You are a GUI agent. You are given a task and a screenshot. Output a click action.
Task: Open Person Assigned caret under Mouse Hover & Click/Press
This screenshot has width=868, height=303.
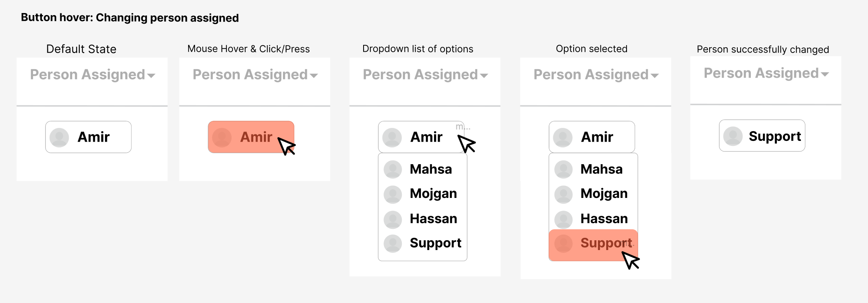[x=313, y=76]
